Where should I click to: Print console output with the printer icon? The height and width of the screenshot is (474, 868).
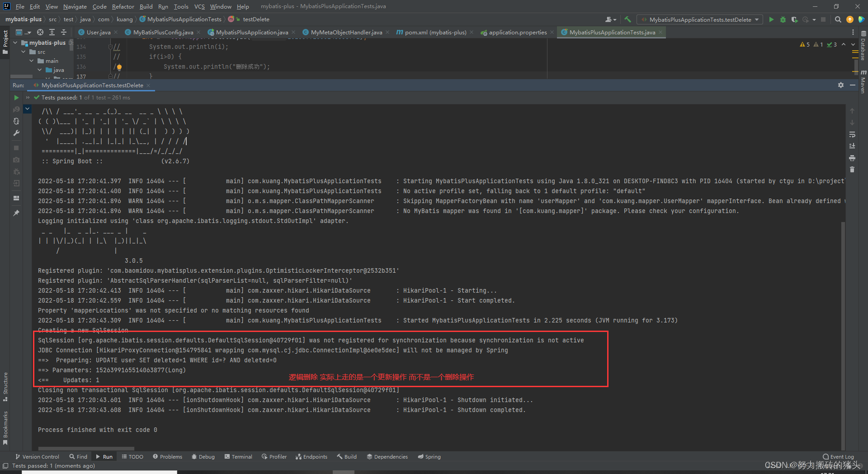852,158
